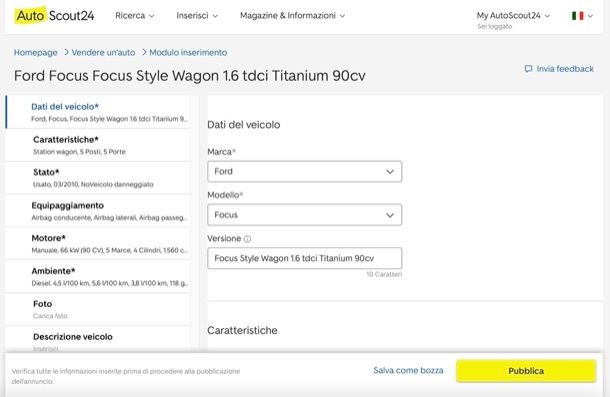
Task: Click the Caratteristiche heading in main panel
Action: [242, 330]
